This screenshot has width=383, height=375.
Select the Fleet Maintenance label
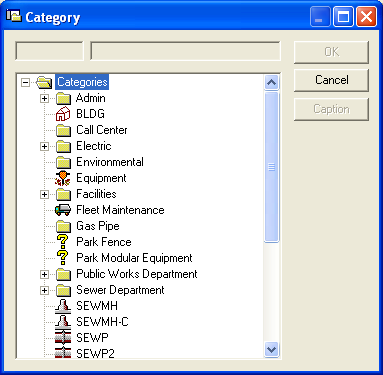tap(120, 210)
